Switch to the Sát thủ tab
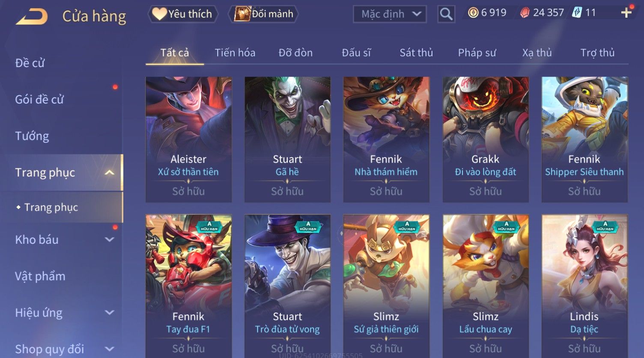 pos(416,53)
